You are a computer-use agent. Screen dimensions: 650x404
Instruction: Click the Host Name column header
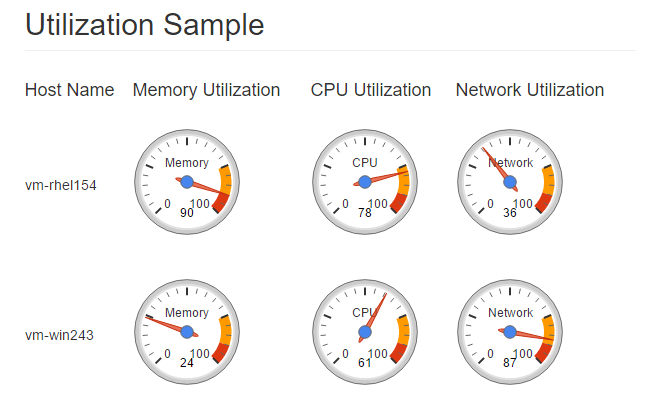pyautogui.click(x=69, y=90)
